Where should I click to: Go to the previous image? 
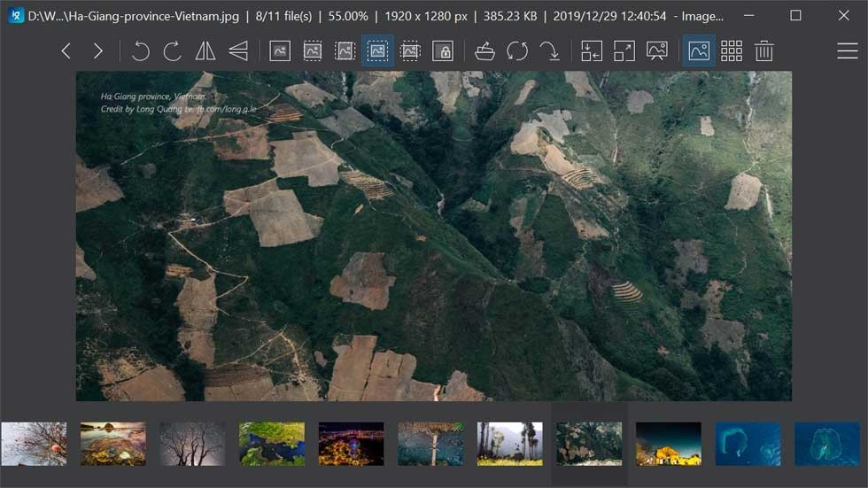(66, 51)
